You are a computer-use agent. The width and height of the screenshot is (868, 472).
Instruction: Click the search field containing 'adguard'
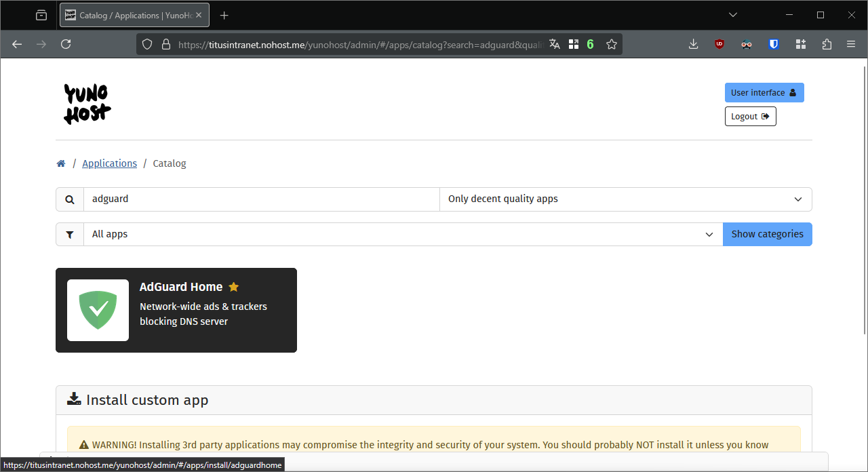click(x=261, y=199)
